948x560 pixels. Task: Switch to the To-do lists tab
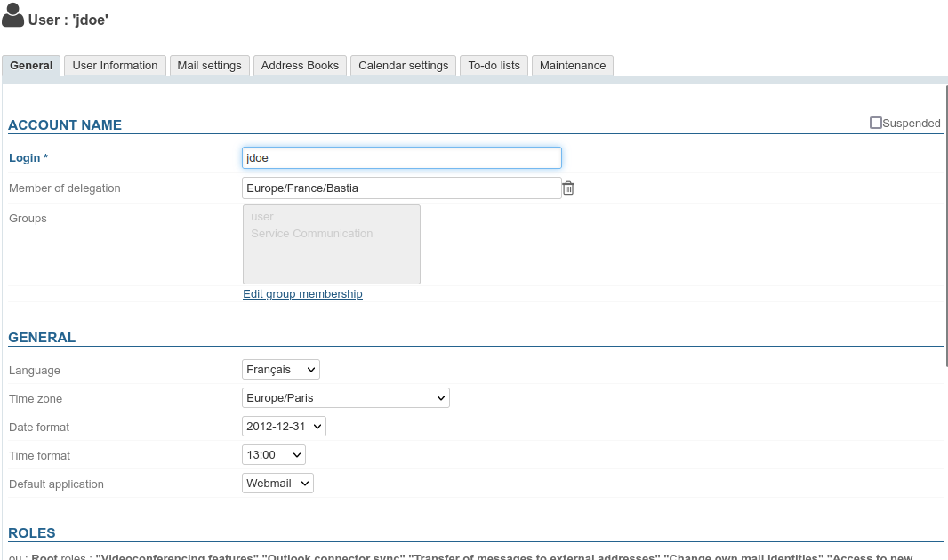tap(494, 66)
